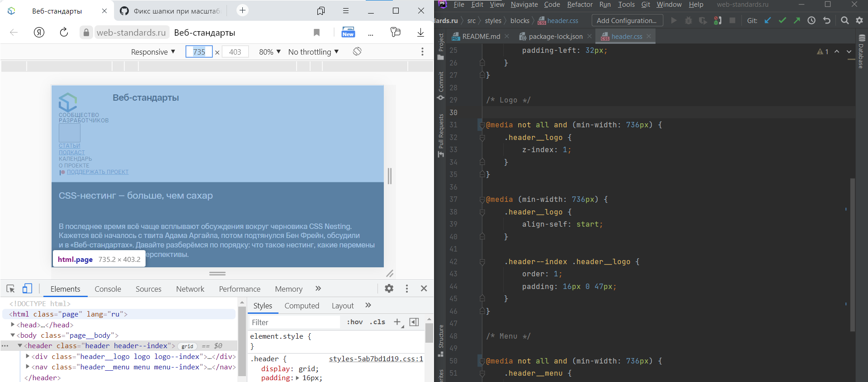Expand the head element node
868x382 pixels.
13,324
